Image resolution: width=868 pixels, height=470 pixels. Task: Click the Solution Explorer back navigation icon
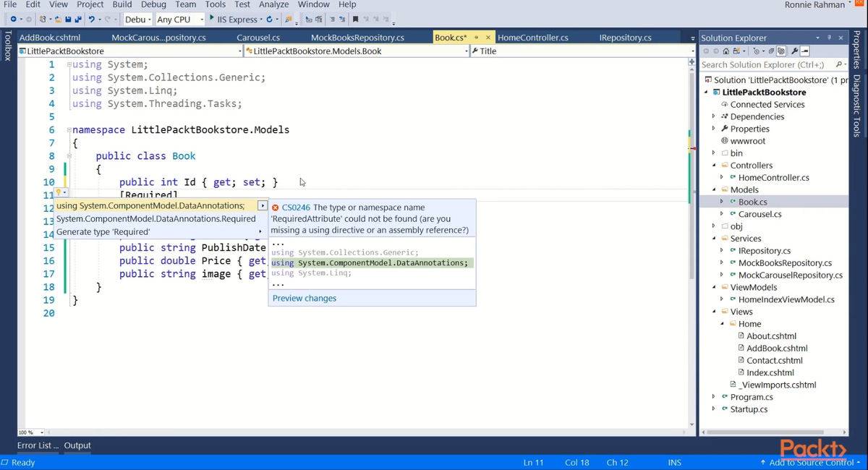[706, 51]
